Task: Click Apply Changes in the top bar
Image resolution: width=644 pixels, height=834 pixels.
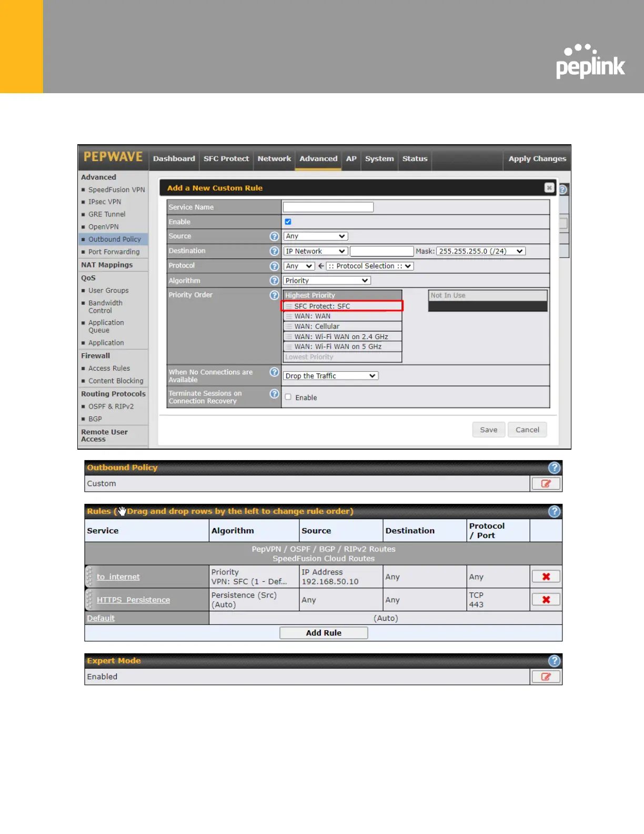Action: pyautogui.click(x=537, y=158)
